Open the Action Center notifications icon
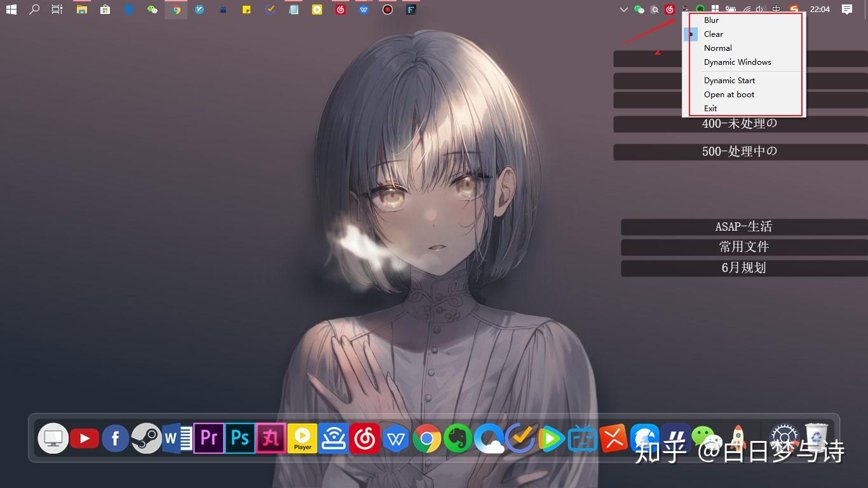Screen dimensions: 868x488 (847, 9)
